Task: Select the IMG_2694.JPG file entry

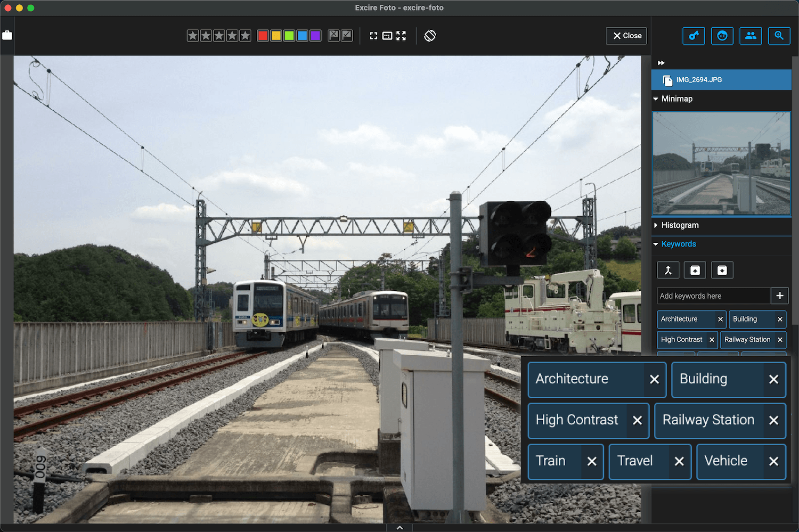Action: (x=699, y=80)
